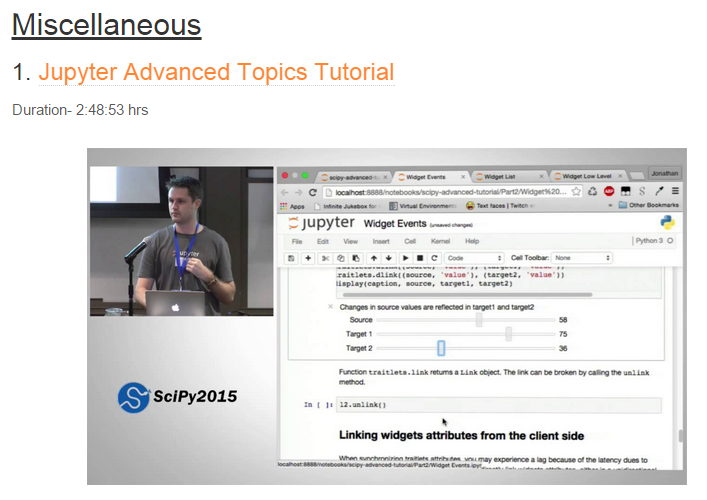This screenshot has height=500, width=707.
Task: Click the bookmark star icon
Action: (576, 192)
